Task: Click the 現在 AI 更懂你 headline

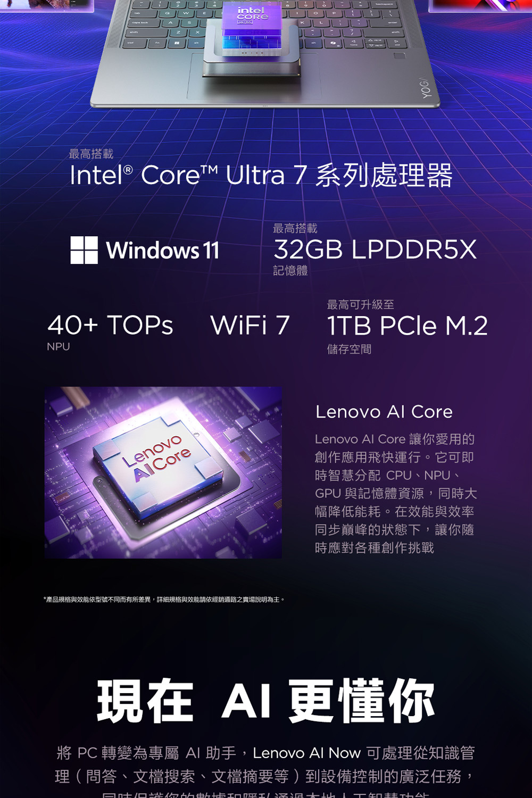Action: tap(265, 701)
